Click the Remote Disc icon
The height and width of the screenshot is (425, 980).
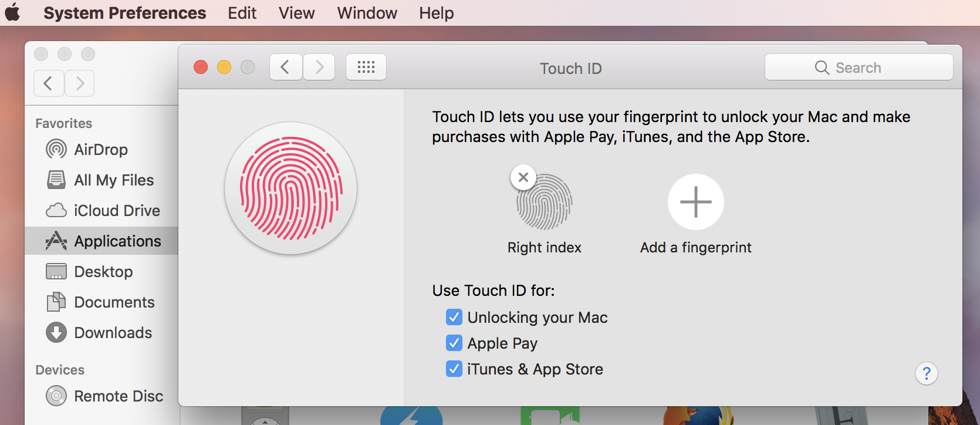56,396
